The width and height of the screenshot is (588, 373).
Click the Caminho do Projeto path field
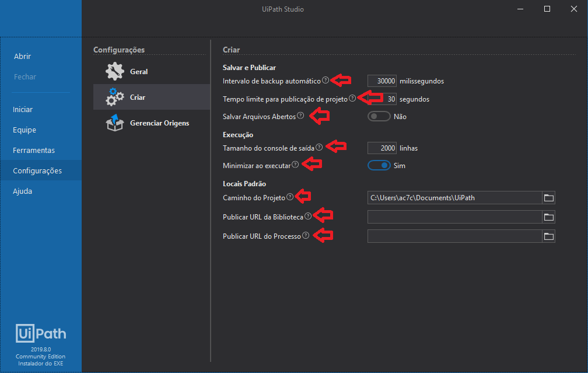click(454, 198)
